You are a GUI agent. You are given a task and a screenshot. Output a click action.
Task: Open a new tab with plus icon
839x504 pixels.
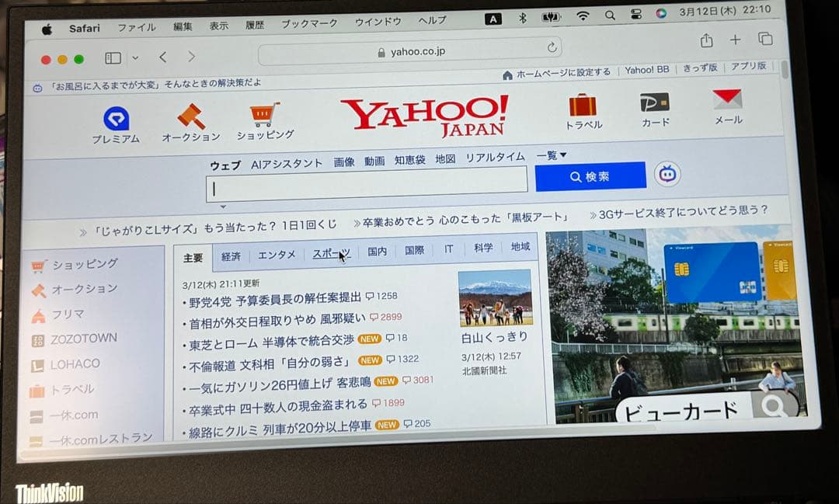(x=735, y=40)
